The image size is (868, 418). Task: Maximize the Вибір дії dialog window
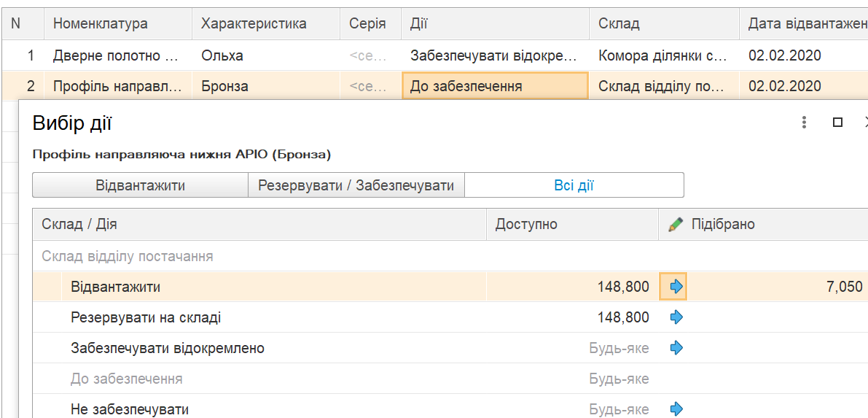837,123
